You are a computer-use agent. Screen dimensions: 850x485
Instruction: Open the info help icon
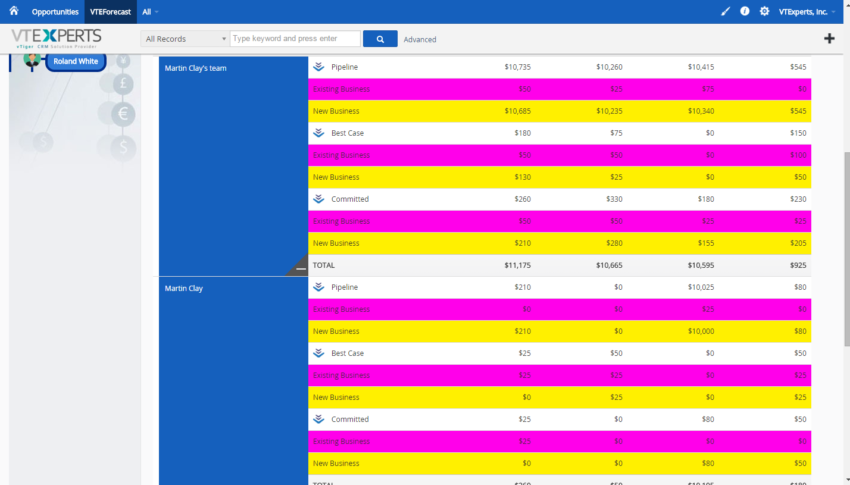click(745, 11)
